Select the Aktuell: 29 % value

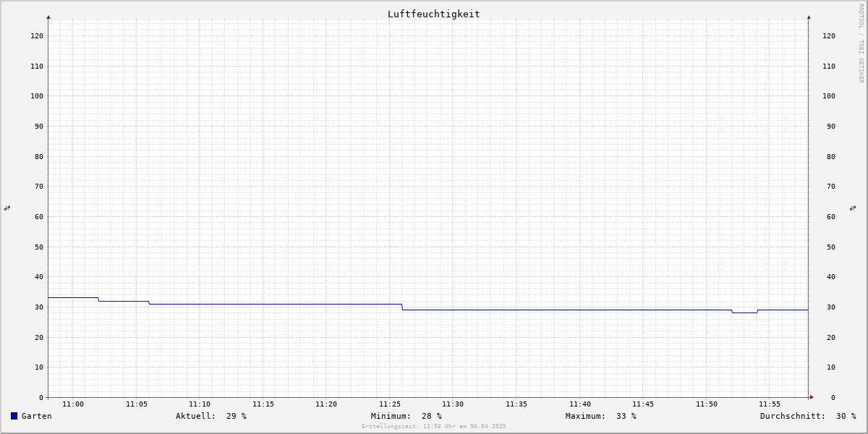click(211, 416)
